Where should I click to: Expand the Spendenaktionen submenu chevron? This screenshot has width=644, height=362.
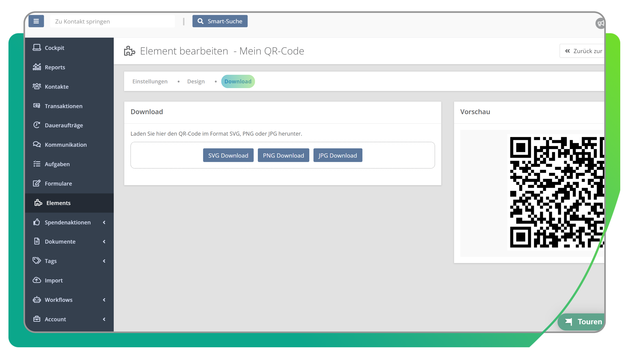(104, 222)
